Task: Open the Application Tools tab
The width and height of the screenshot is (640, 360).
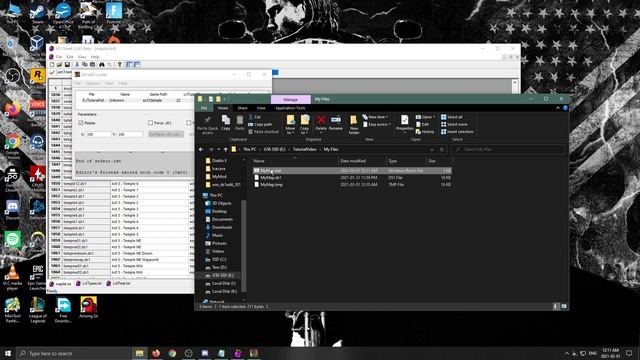Action: point(290,108)
